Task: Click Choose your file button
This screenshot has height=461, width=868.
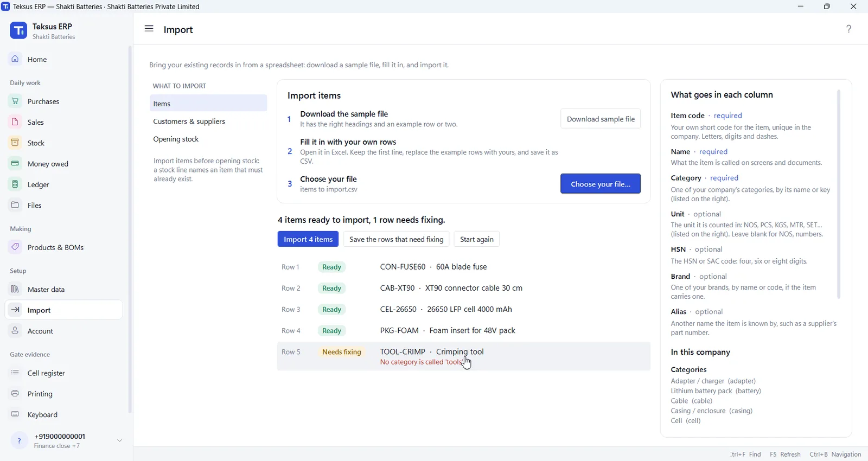Action: (601, 184)
